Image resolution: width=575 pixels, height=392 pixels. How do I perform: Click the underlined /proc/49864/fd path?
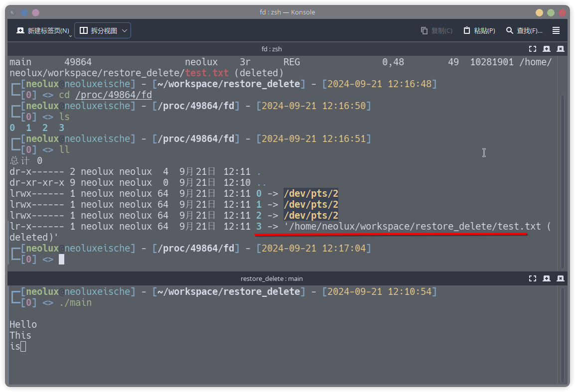coord(113,95)
